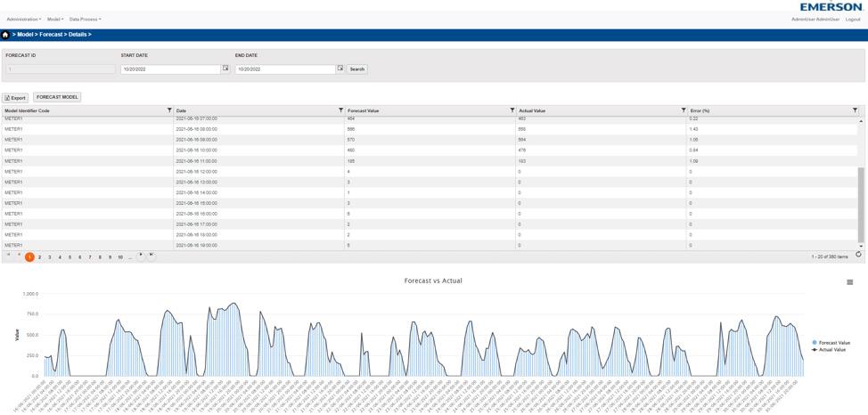The height and width of the screenshot is (415, 868).
Task: Click the grid vertical scrollbar thumb
Action: [861, 205]
